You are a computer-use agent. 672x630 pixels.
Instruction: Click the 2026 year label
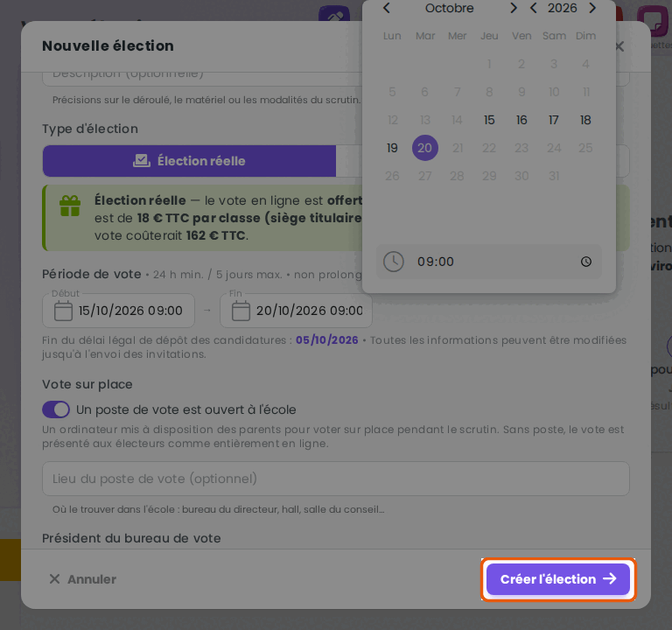(563, 8)
